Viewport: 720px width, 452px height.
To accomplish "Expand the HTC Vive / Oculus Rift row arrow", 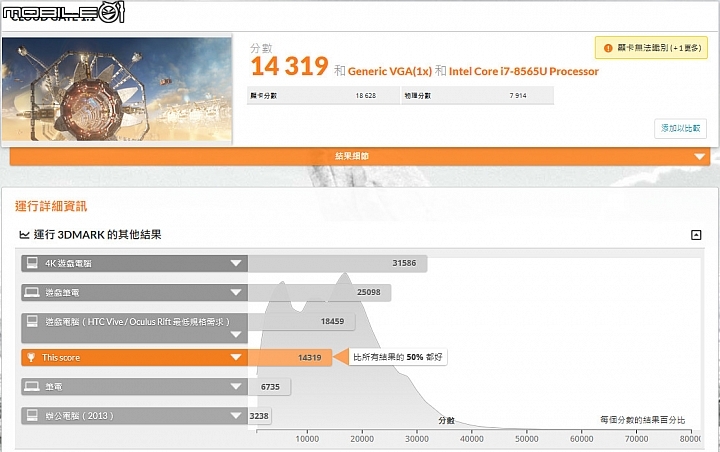I will [236, 334].
